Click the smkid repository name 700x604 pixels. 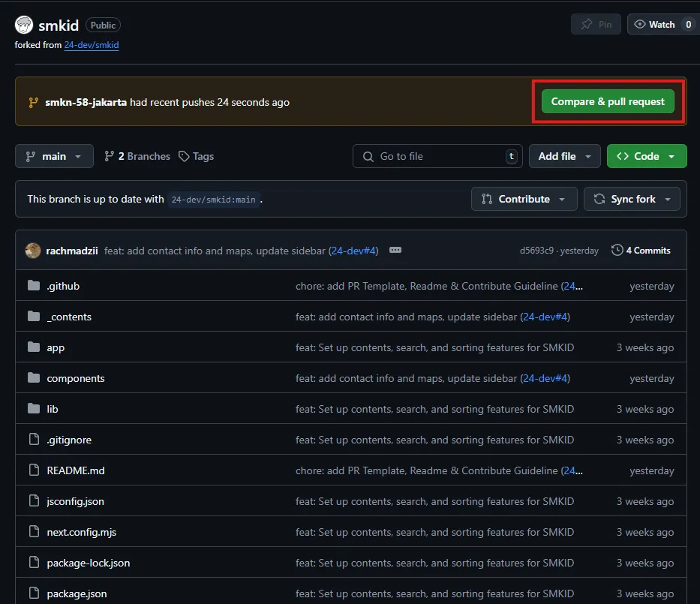tap(59, 26)
